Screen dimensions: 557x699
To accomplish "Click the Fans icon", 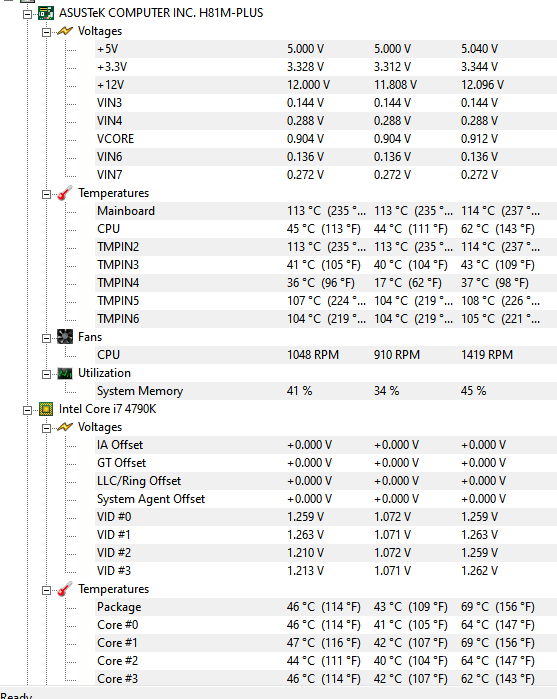I will click(65, 337).
